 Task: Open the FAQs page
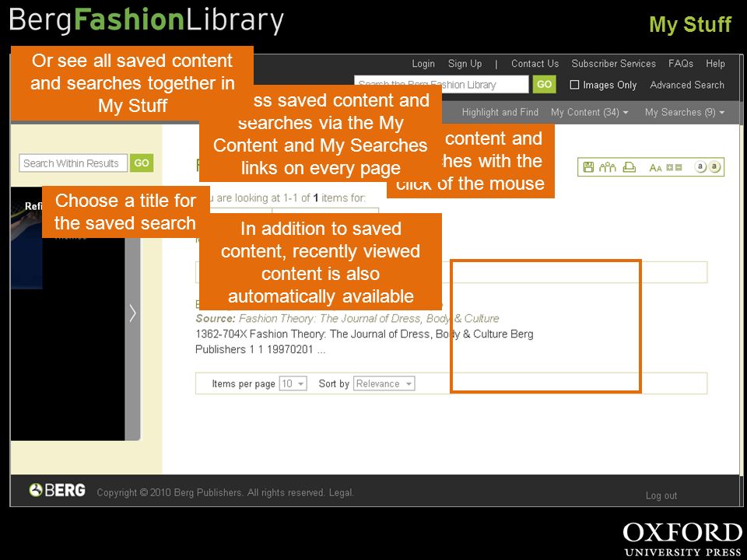(x=681, y=64)
